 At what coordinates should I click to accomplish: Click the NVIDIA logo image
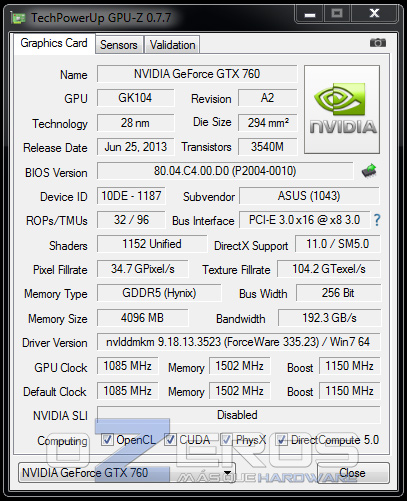point(342,109)
